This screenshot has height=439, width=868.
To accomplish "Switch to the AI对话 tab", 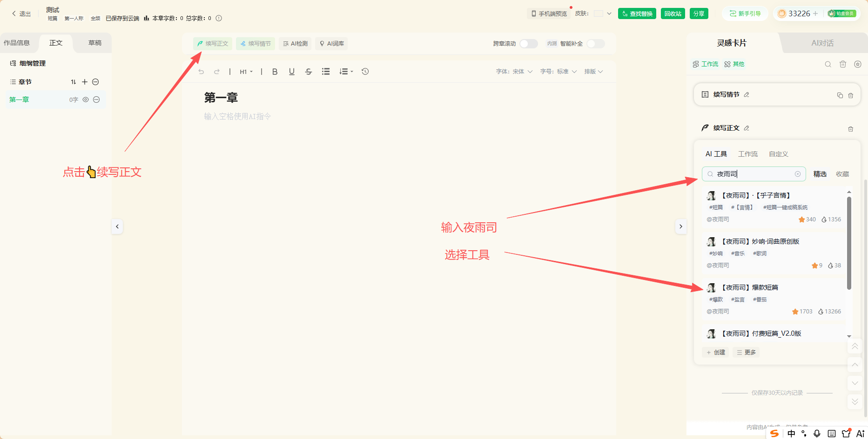I will 822,43.
